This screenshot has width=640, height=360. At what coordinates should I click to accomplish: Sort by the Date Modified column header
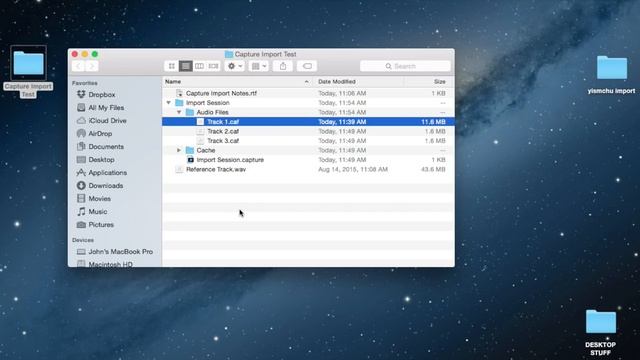[x=359, y=82]
